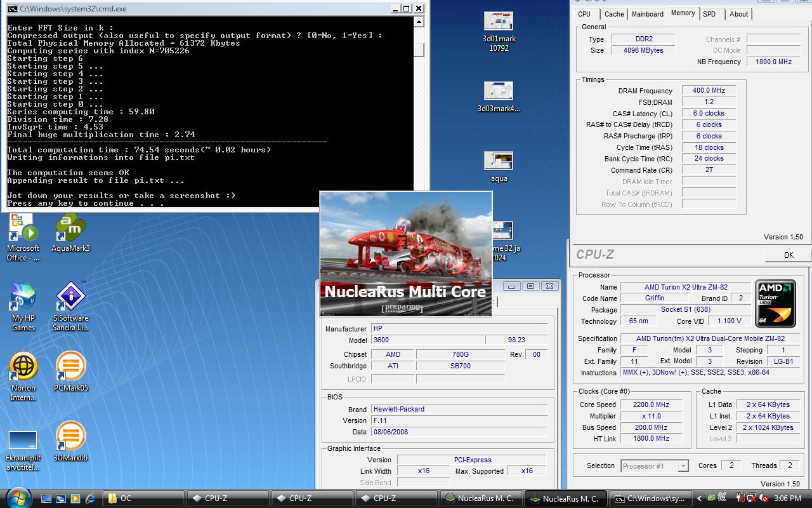Click the CAS# Latency value 6.0 clocks
Image resolution: width=812 pixels, height=508 pixels.
tap(709, 113)
